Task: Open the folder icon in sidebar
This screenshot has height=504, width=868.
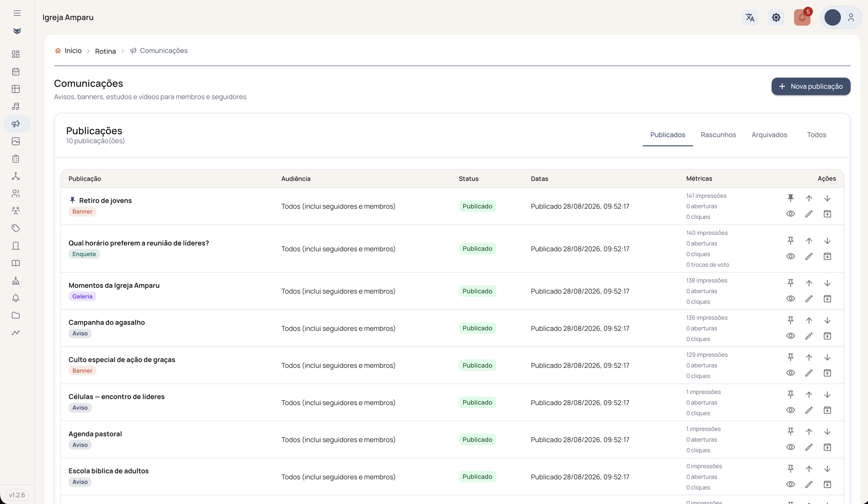Action: pyautogui.click(x=16, y=315)
